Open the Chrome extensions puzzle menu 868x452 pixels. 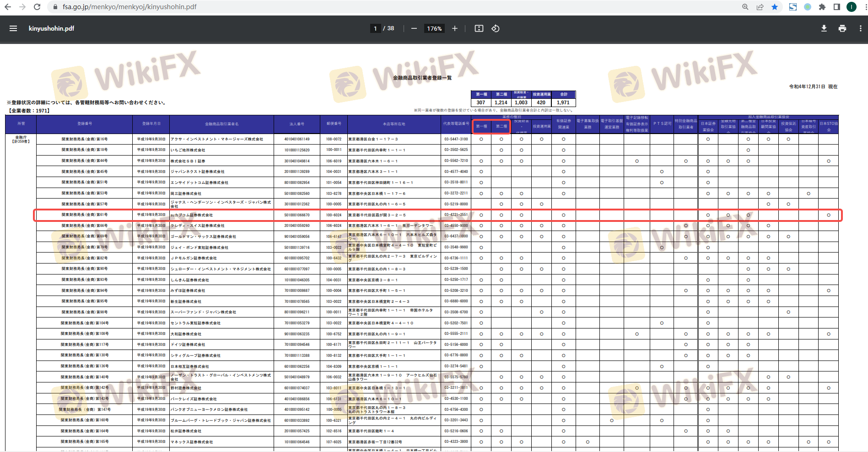(x=822, y=7)
